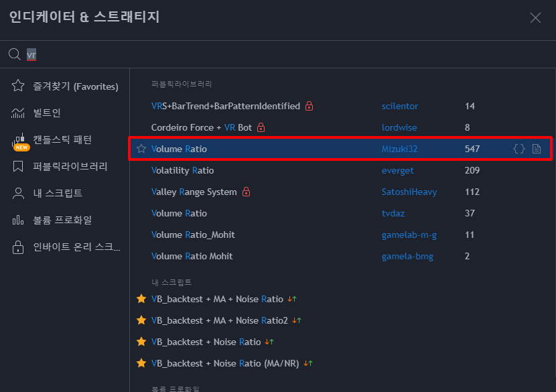556x392 pixels.
Task: Click the lock icon next to Valley Range System
Action: click(x=247, y=192)
